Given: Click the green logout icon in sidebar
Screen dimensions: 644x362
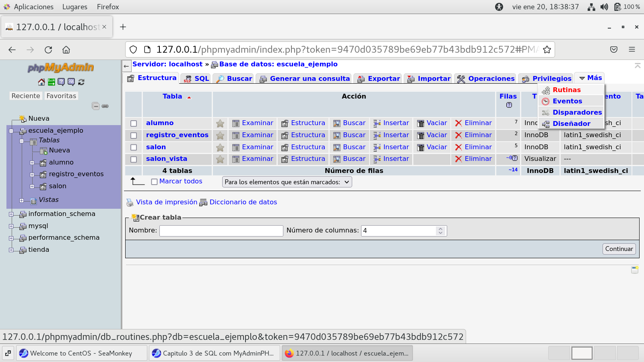Looking at the screenshot, I should [51, 82].
